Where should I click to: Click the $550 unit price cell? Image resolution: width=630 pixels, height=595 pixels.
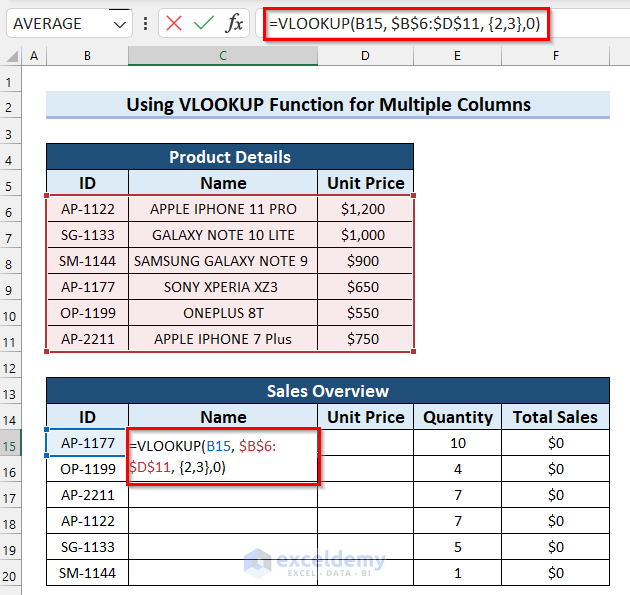pyautogui.click(x=365, y=313)
